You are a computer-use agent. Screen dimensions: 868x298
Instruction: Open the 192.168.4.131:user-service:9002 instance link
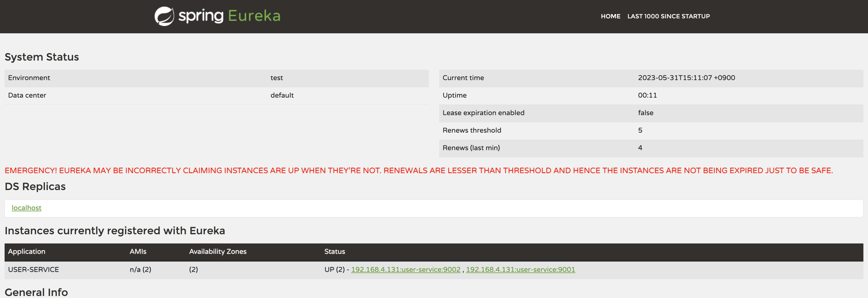[405, 269]
